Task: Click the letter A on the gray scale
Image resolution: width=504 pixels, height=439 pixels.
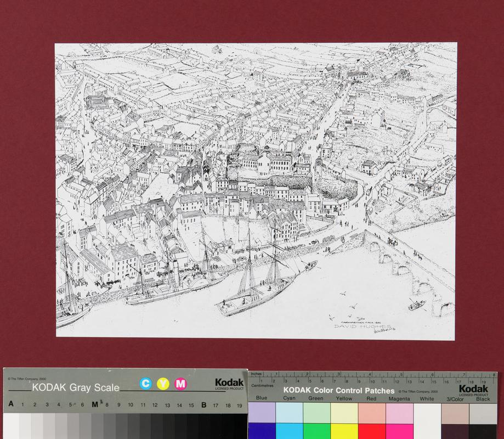Action: coord(11,405)
